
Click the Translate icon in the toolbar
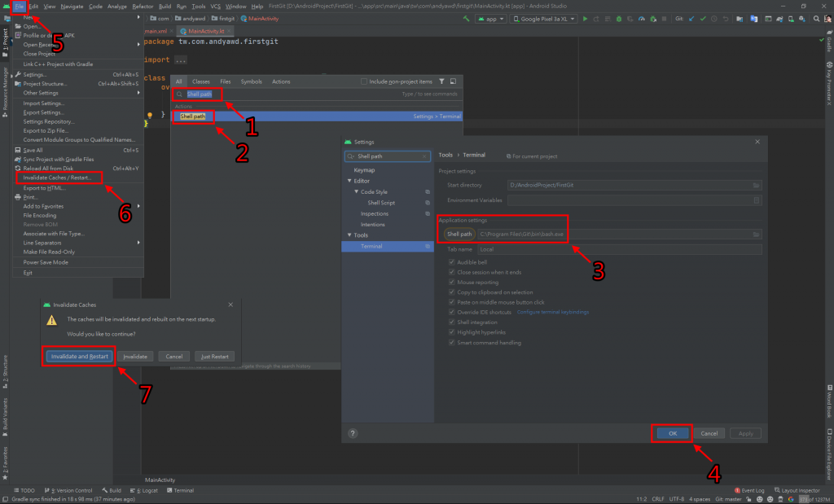[x=753, y=19]
